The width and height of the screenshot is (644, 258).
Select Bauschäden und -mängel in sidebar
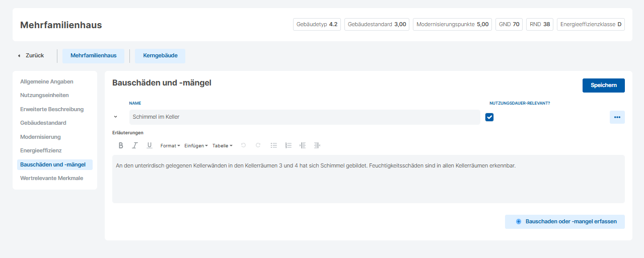(55, 164)
